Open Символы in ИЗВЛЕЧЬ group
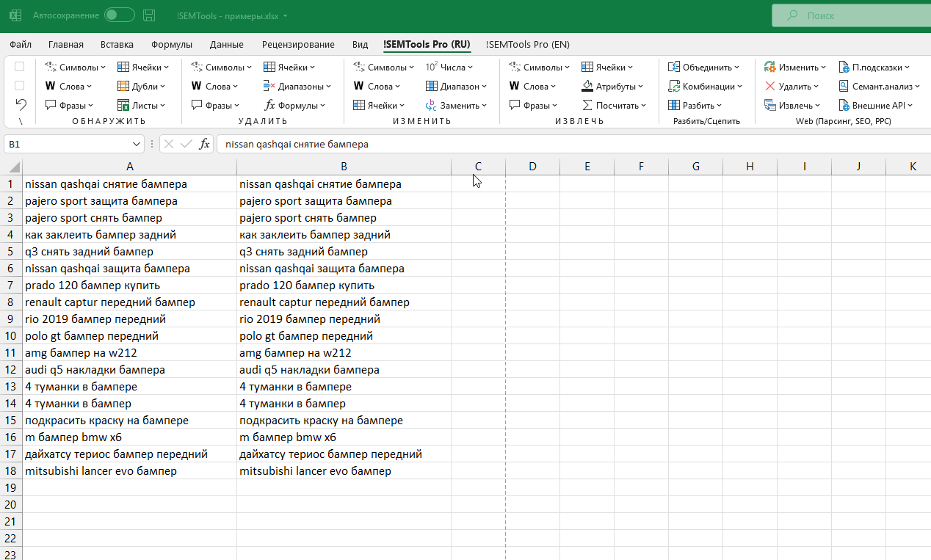 coord(540,67)
